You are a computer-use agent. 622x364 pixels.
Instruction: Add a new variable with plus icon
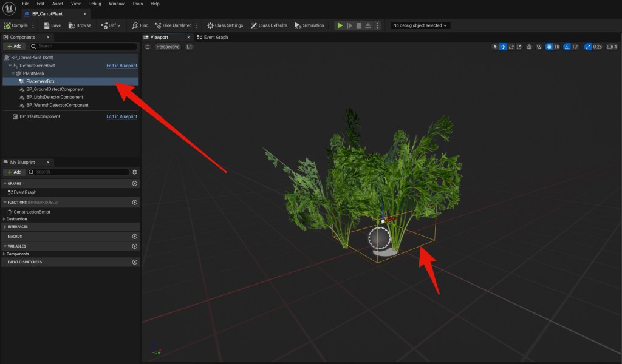[135, 246]
